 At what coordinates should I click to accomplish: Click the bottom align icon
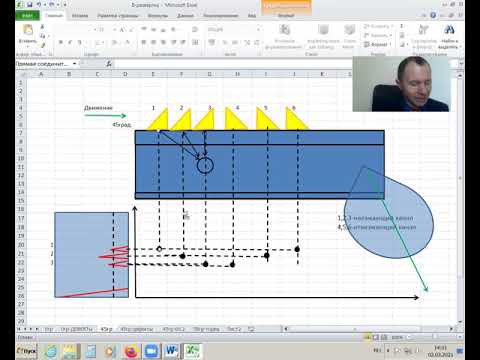163,29
